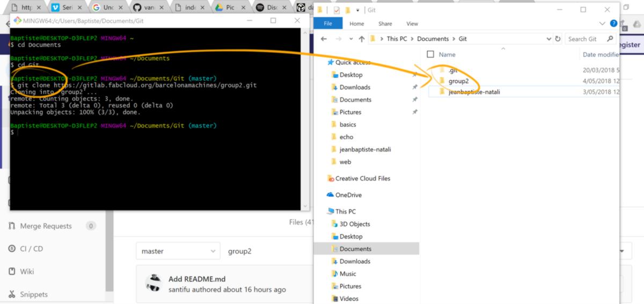Sort files by Date modified column
Image resolution: width=644 pixels, height=304 pixels.
coord(601,54)
